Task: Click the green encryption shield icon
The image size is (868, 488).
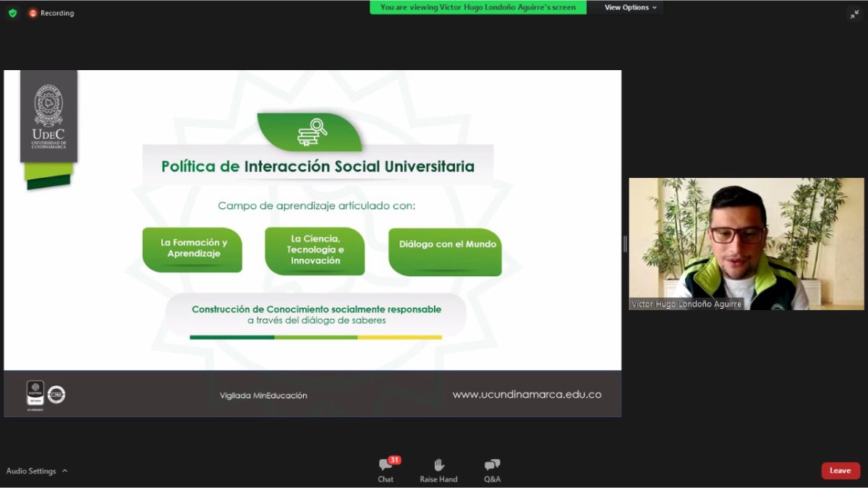Action: point(12,13)
